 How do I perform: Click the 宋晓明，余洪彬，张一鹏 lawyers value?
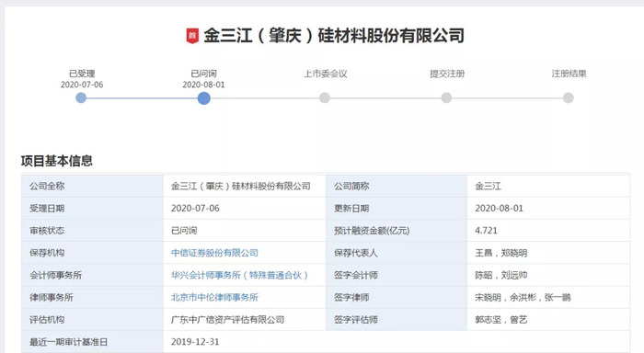click(523, 297)
